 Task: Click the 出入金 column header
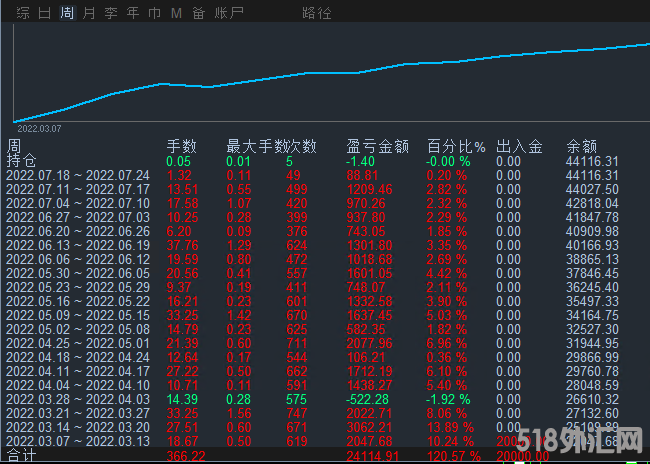(518, 146)
